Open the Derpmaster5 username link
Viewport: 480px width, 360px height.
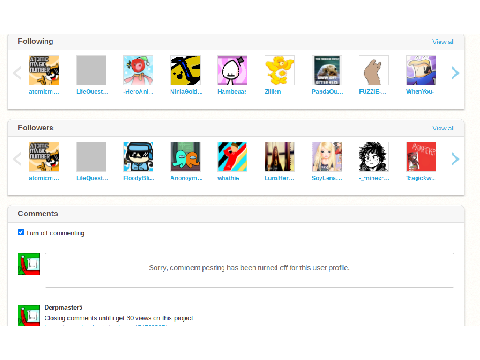(63, 307)
